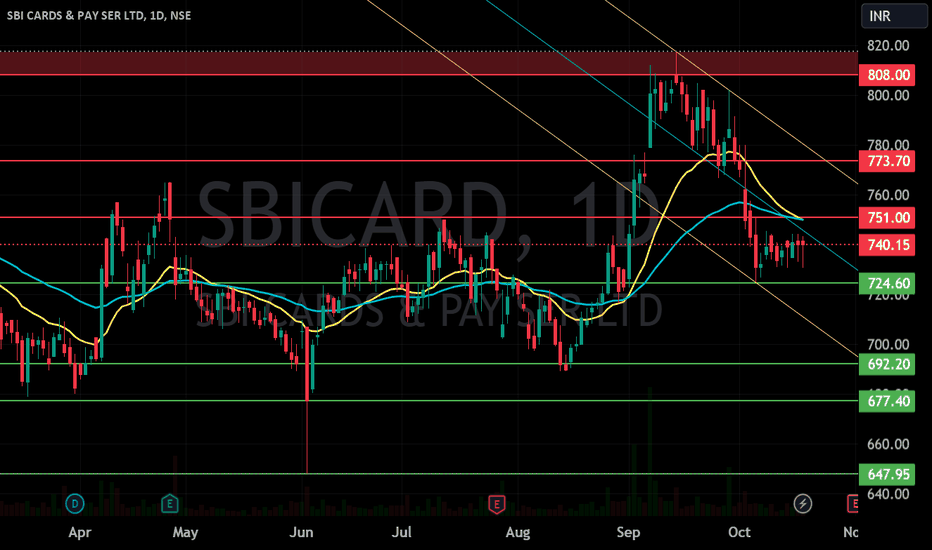
Task: Select the 647.95 green support label
Action: [887, 474]
